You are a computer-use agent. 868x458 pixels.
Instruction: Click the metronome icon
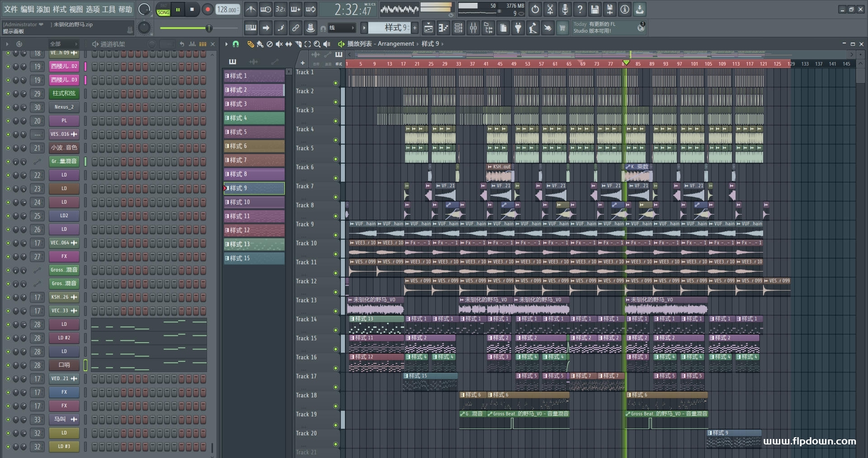tap(250, 10)
